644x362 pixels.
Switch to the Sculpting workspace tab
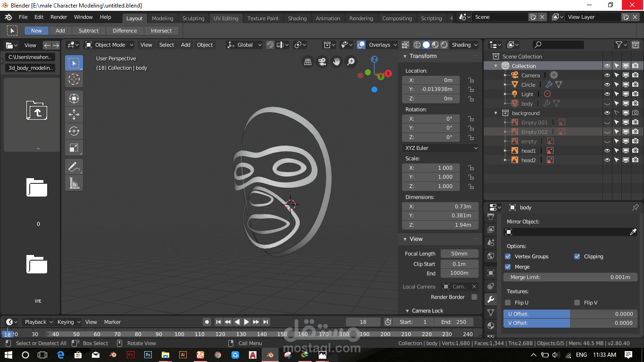(x=193, y=18)
